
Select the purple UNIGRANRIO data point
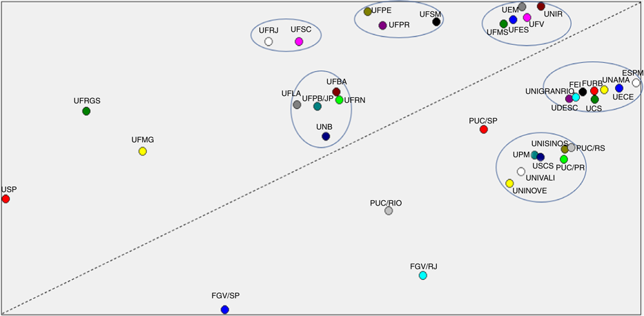click(x=569, y=99)
